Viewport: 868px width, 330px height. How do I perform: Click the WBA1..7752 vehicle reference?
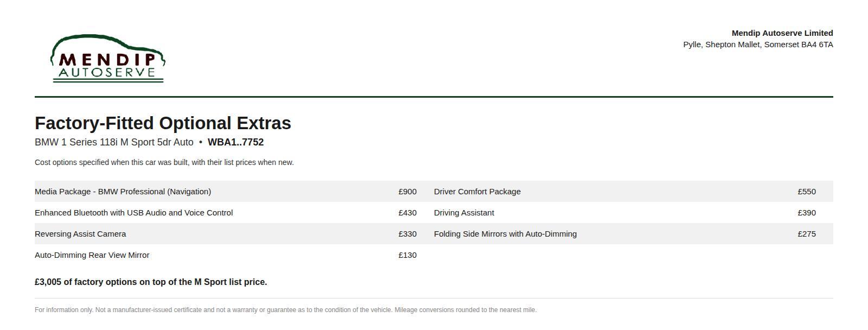pyautogui.click(x=235, y=142)
